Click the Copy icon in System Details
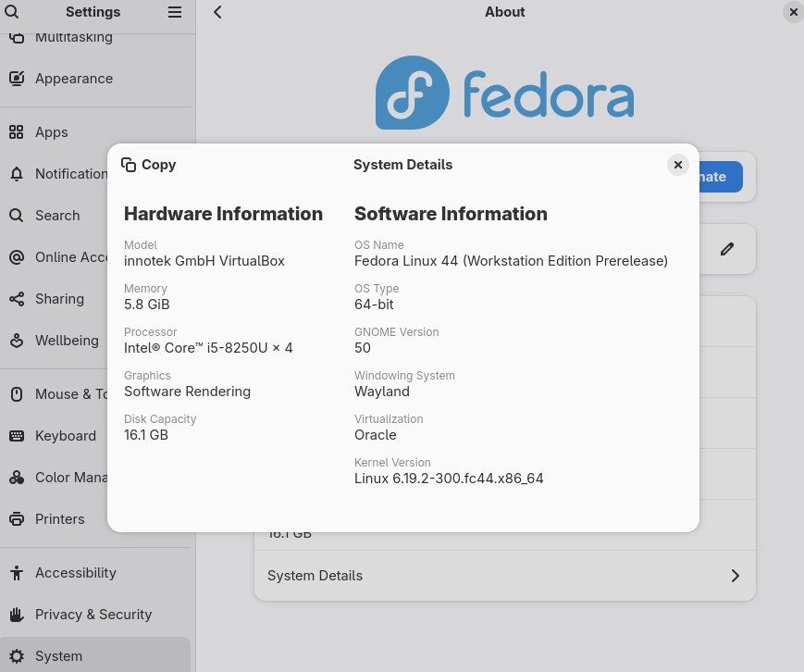This screenshot has height=672, width=804. tap(129, 165)
